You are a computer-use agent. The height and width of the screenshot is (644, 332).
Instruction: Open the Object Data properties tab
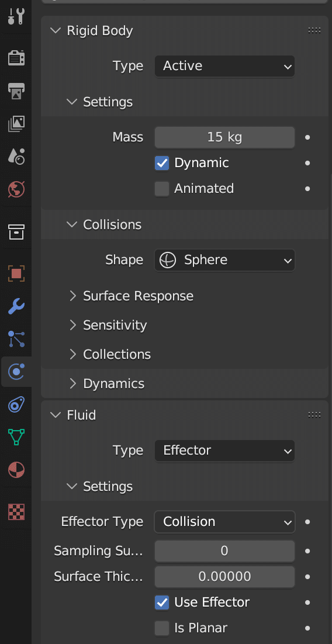point(16,437)
